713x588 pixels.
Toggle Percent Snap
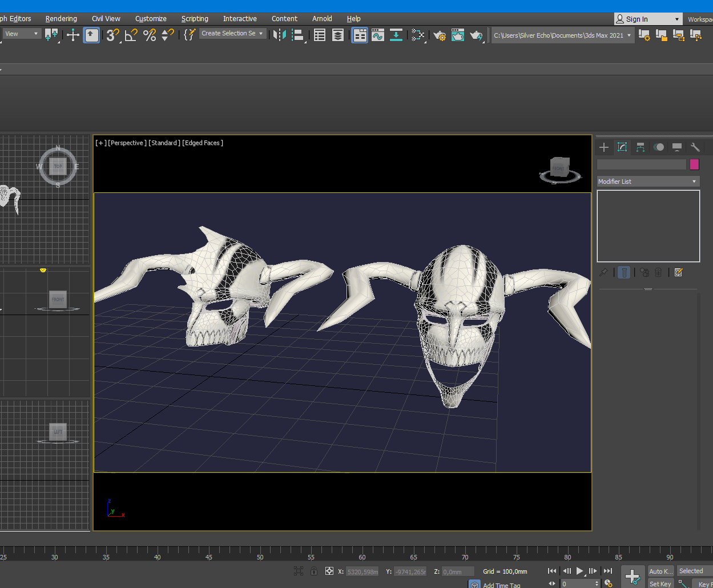point(150,35)
